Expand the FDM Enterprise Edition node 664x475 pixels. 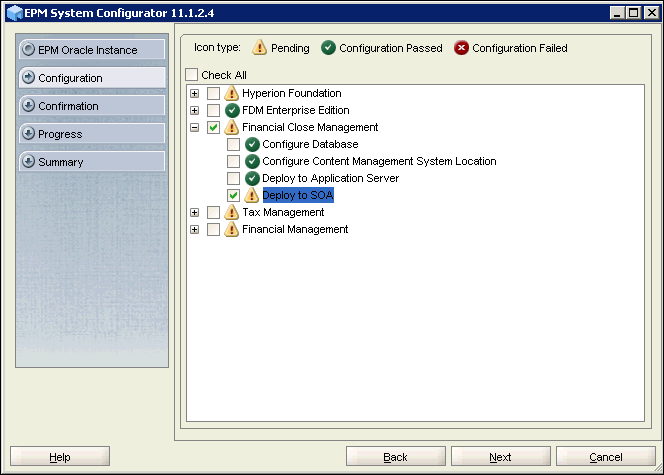pos(194,110)
